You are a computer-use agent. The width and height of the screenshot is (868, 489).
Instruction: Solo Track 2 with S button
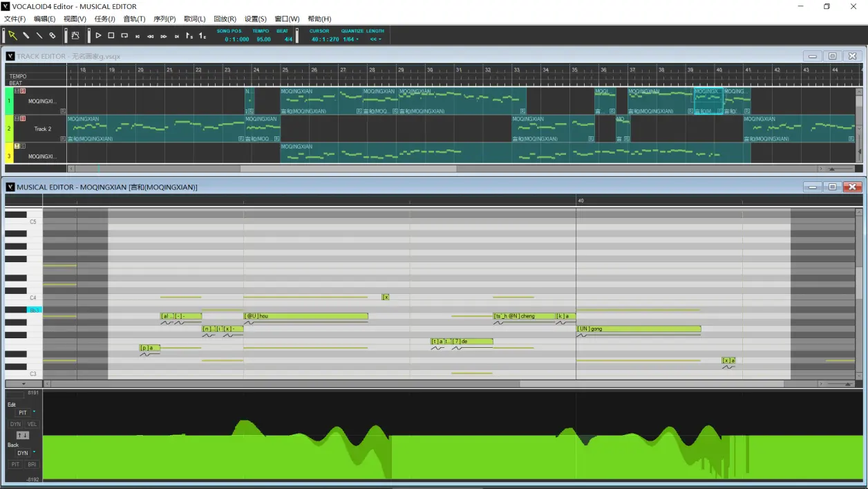[23, 118]
